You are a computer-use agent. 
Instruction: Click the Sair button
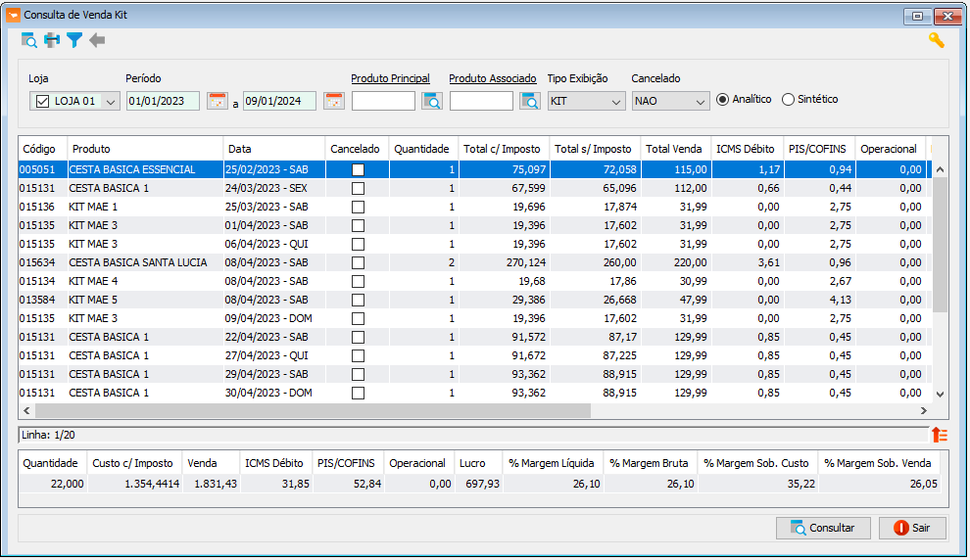pos(912,528)
